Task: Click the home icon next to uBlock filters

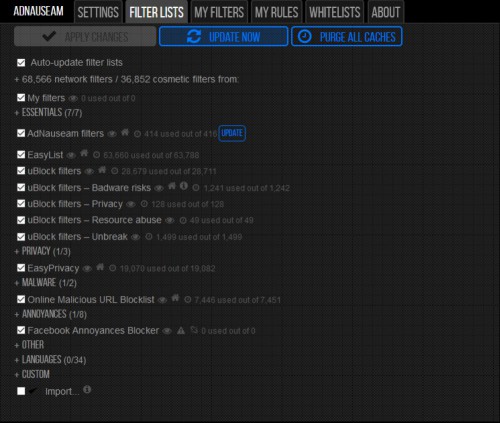Action: (102, 170)
